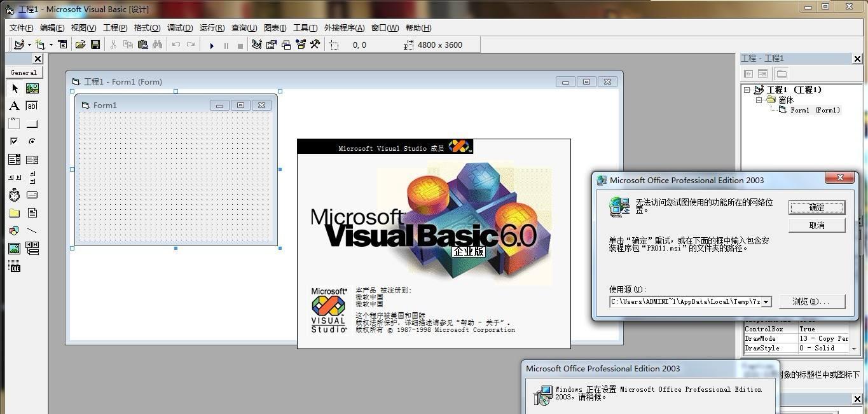Collapse the 窗体 folder node
The image size is (868, 414).
coord(759,100)
